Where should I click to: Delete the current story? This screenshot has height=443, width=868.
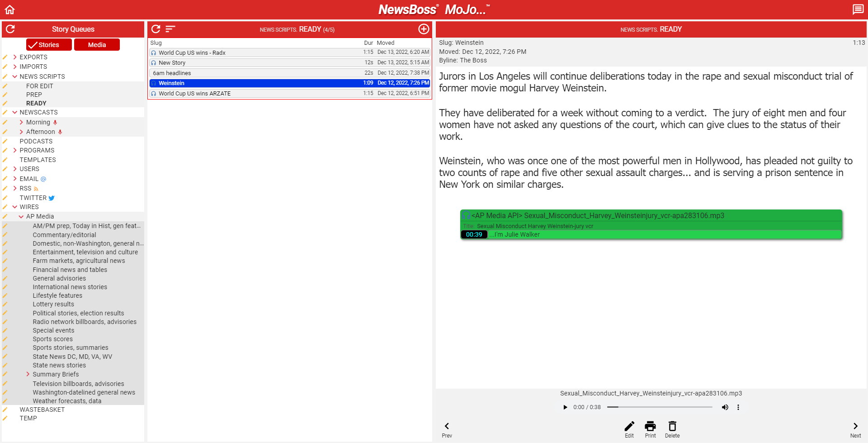tap(672, 429)
